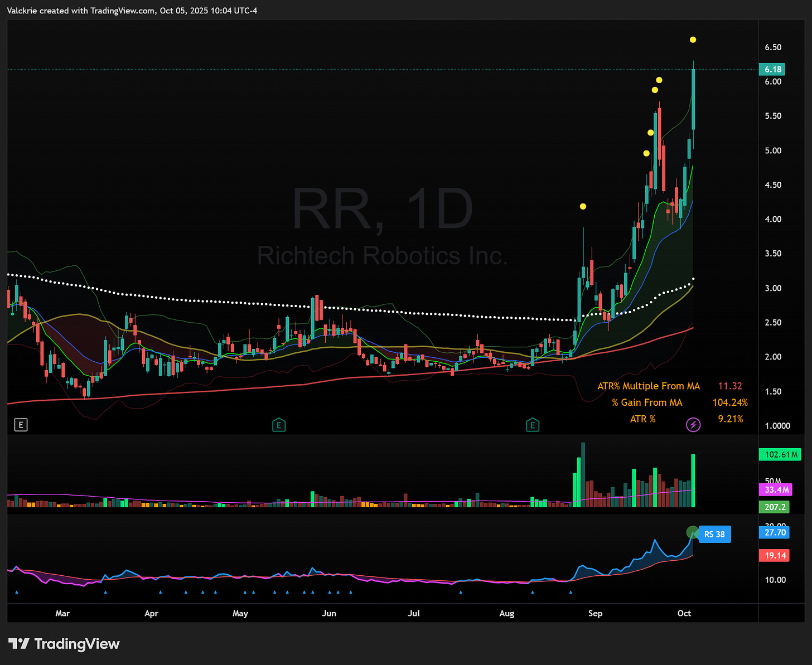Click the Aug label on time axis
This screenshot has width=812, height=665.
506,613
